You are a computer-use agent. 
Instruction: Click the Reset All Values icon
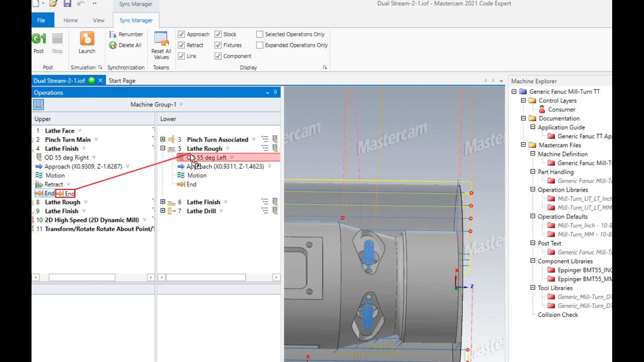[x=161, y=39]
